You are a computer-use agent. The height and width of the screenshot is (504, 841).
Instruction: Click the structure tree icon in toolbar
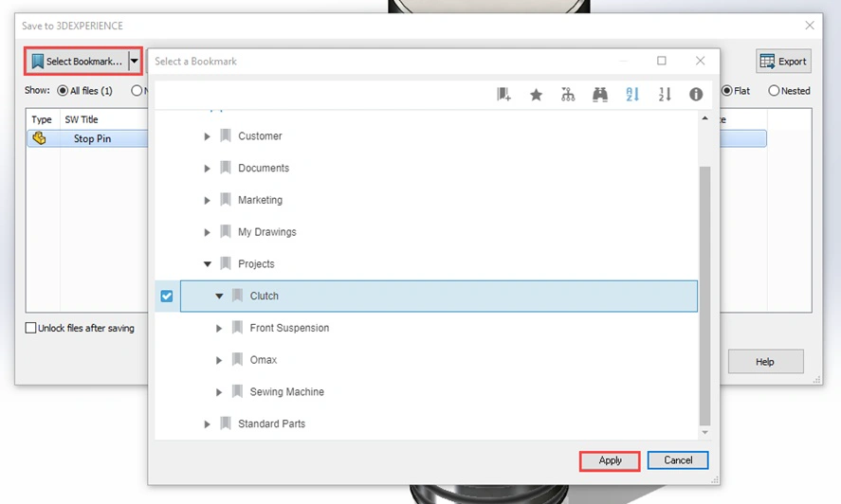pos(567,95)
